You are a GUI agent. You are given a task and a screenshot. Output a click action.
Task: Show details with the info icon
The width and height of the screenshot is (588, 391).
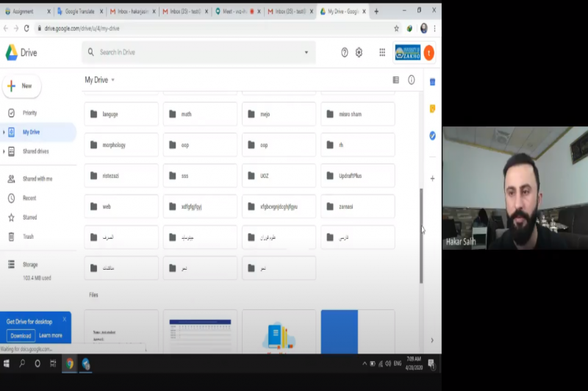pos(412,79)
